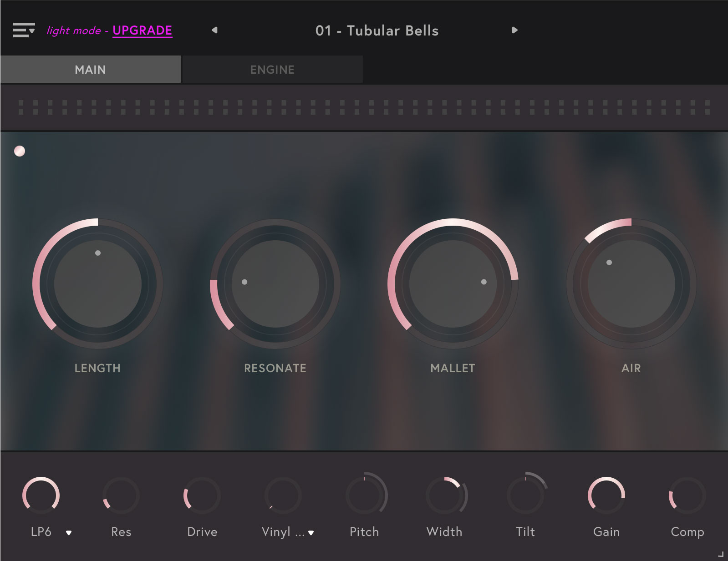This screenshot has height=561, width=728.
Task: Click the Res knob
Action: pyautogui.click(x=121, y=495)
